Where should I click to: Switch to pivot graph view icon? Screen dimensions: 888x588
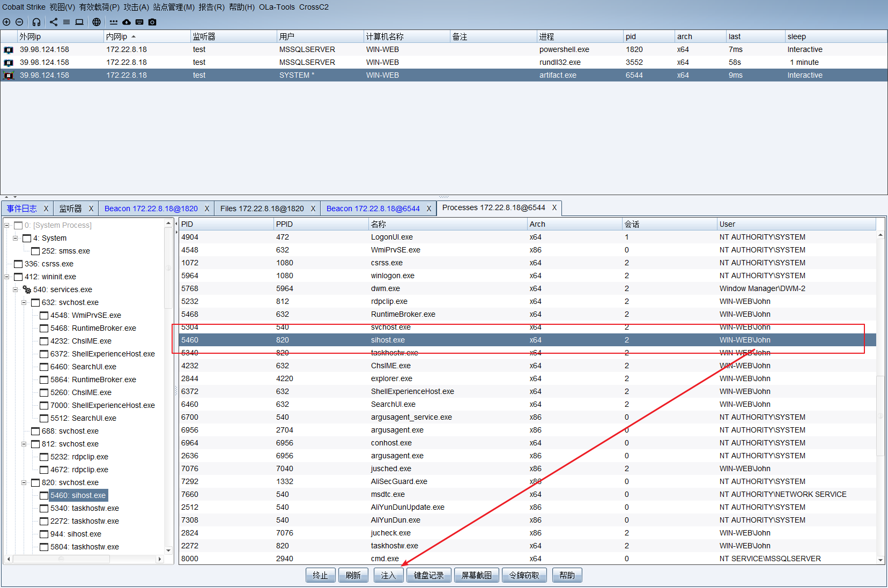click(x=54, y=22)
